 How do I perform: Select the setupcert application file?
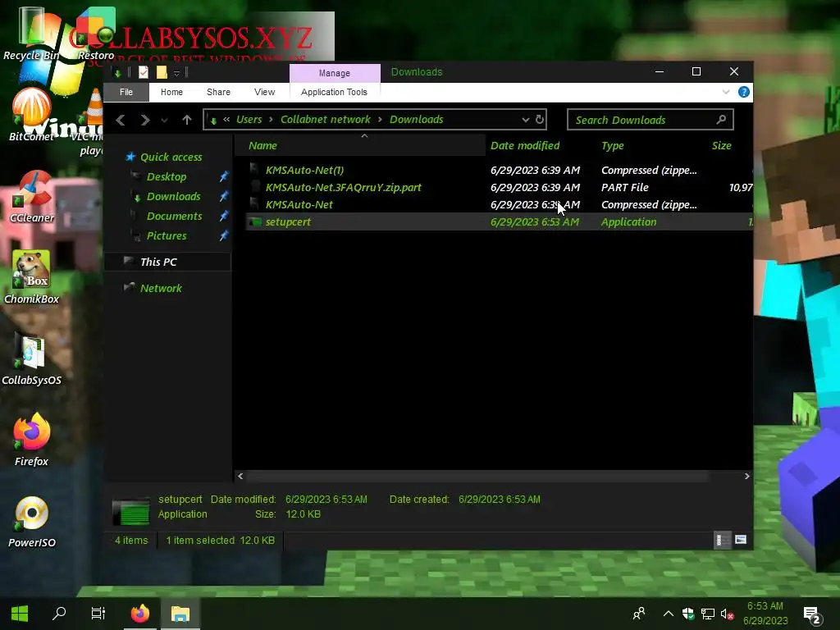(x=498, y=221)
